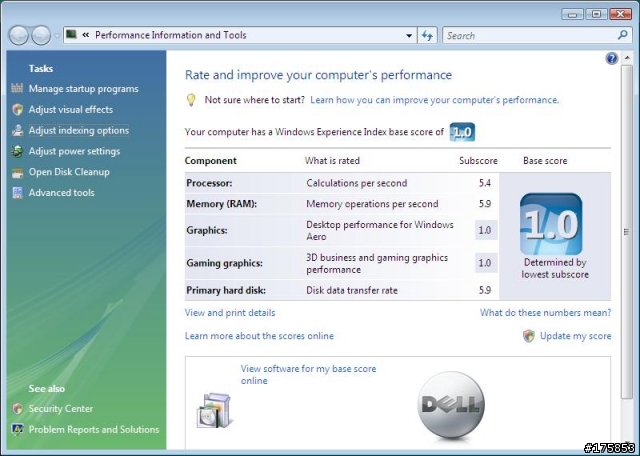Click View and print details
Viewport: 640px width, 456px height.
(x=230, y=313)
